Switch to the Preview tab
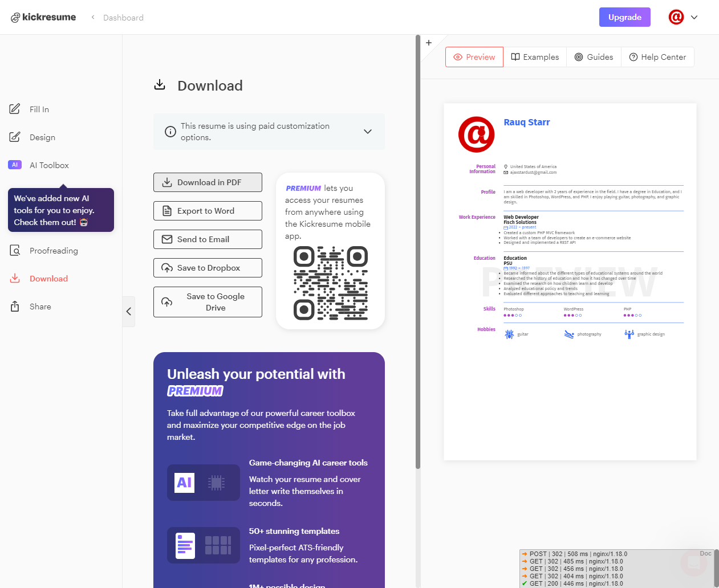The height and width of the screenshot is (588, 719). [x=474, y=57]
